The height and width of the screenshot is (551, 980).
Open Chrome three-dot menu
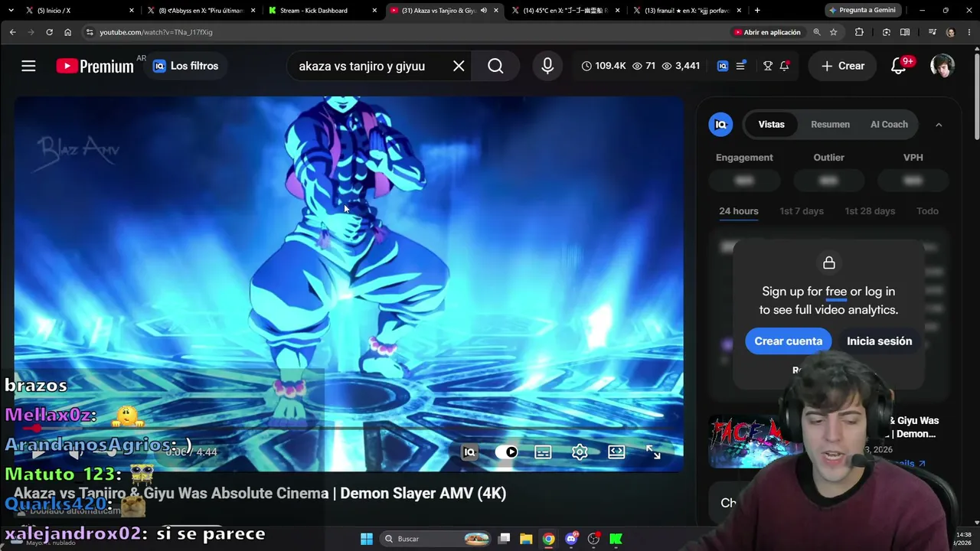point(968,32)
